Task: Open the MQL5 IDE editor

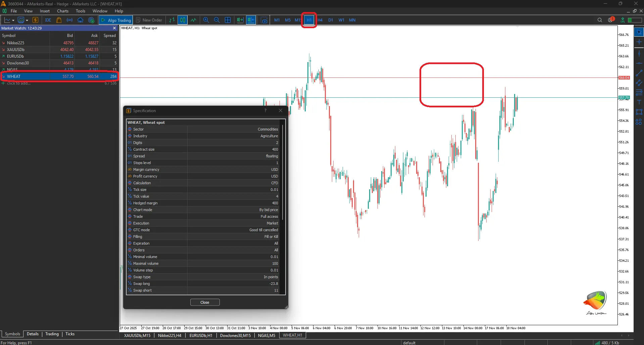Action: click(48, 20)
